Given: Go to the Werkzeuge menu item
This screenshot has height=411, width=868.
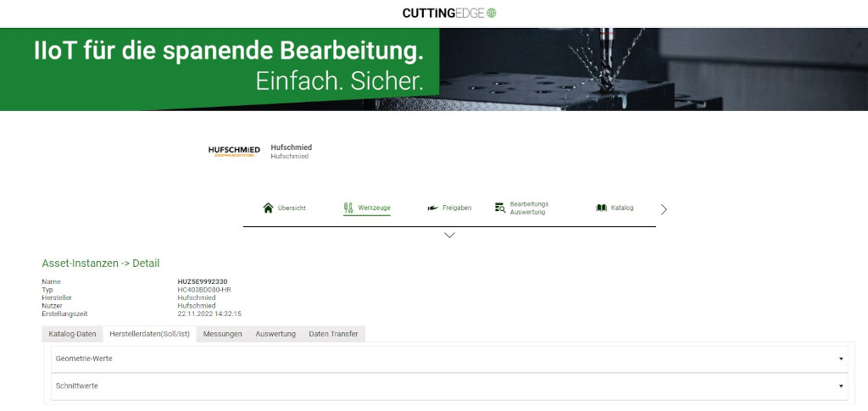Looking at the screenshot, I should [x=374, y=208].
